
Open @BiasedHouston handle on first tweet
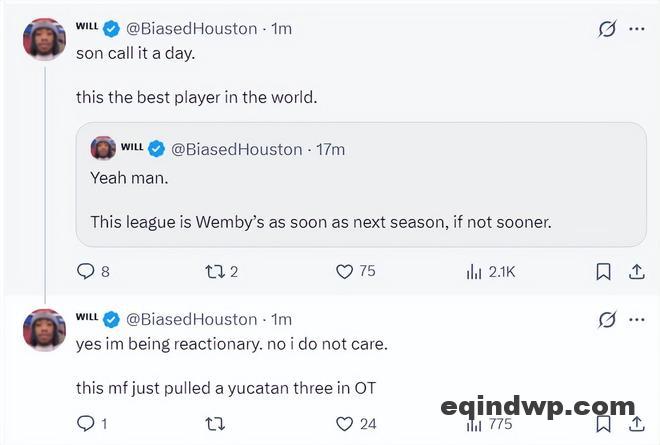pyautogui.click(x=192, y=29)
